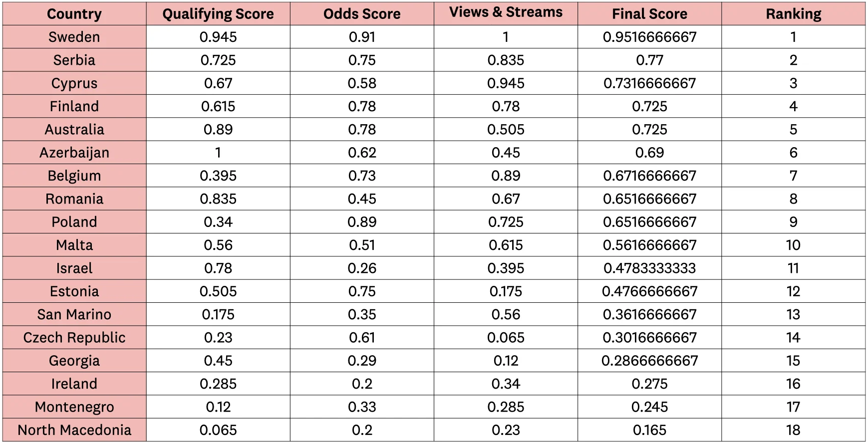Select Australia's views value 0.505
Viewport: 868px width, 443px height.
506,129
